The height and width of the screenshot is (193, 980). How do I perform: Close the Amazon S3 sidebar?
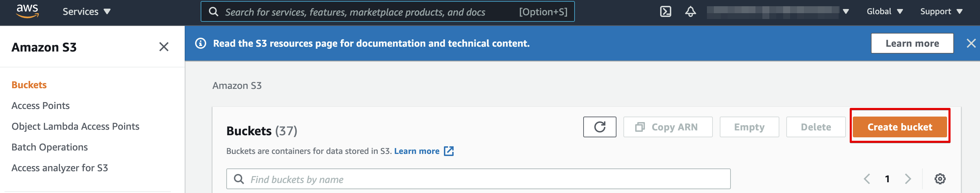[x=164, y=47]
